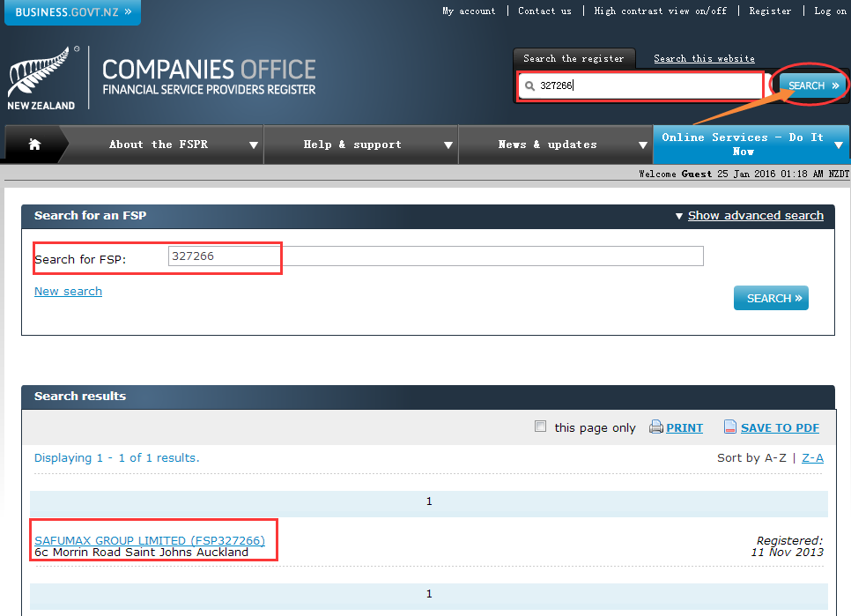
Task: Click SEARCH button in the FSP search panel
Action: point(771,298)
